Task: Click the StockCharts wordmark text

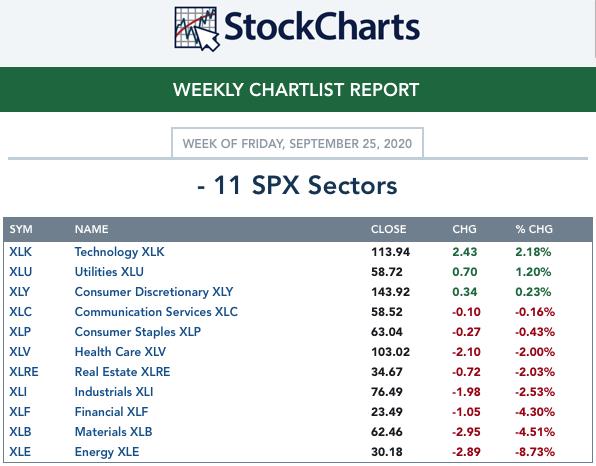Action: [x=322, y=27]
